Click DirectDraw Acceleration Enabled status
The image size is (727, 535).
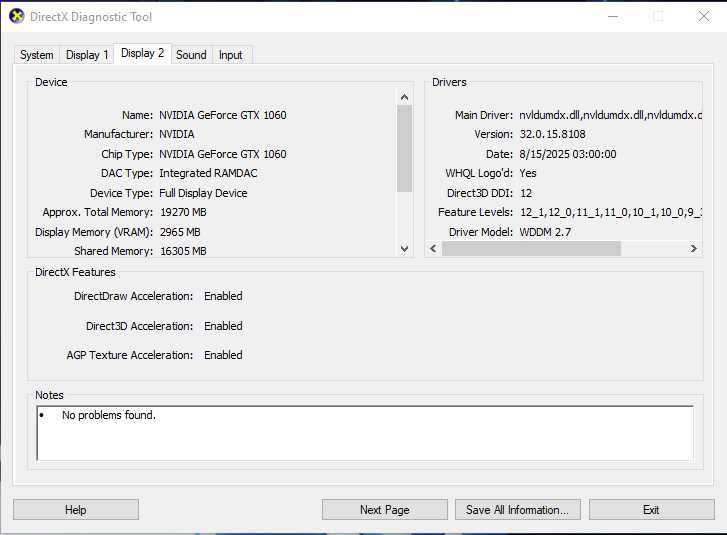point(223,296)
